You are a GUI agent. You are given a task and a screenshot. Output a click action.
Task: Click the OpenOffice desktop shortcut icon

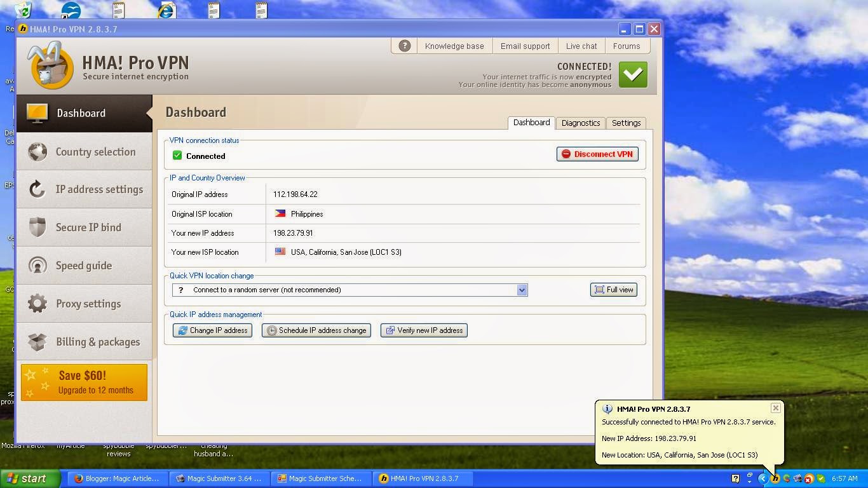71,10
